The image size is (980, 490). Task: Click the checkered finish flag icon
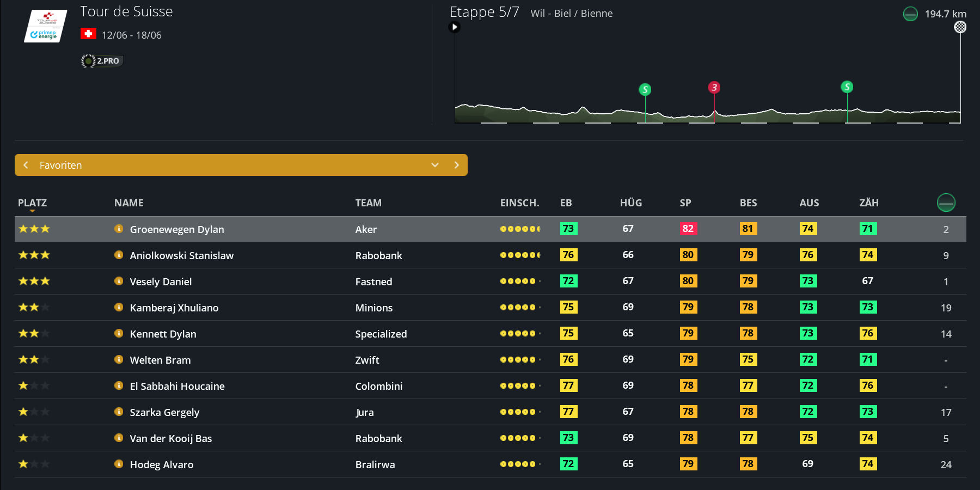[x=960, y=27]
